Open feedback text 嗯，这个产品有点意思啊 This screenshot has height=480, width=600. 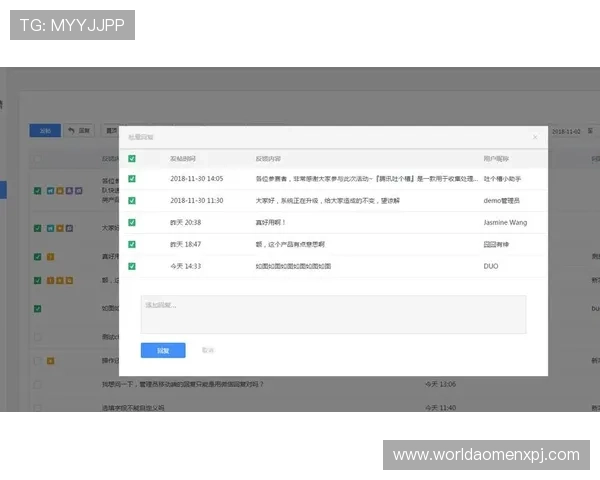(x=290, y=244)
